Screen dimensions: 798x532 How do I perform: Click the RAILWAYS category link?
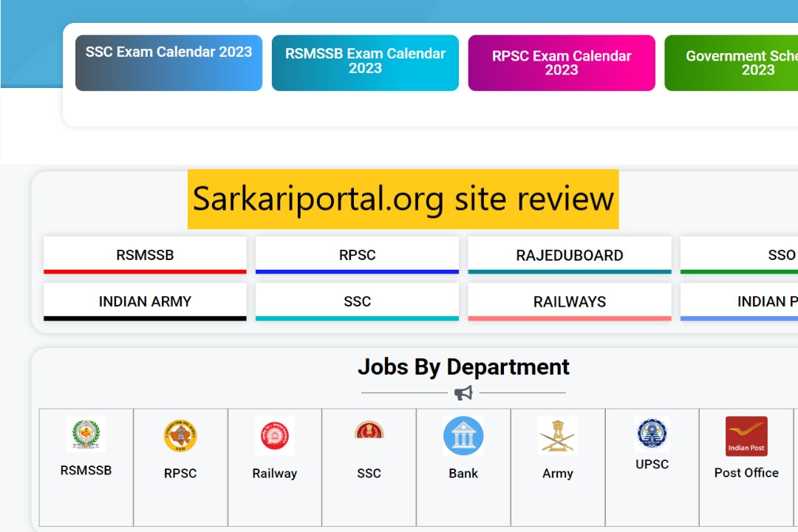570,301
